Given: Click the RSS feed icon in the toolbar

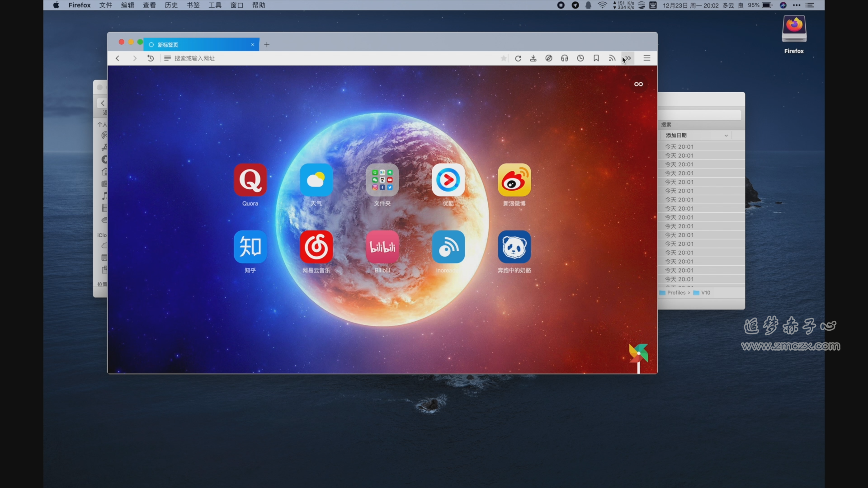Looking at the screenshot, I should coord(612,58).
